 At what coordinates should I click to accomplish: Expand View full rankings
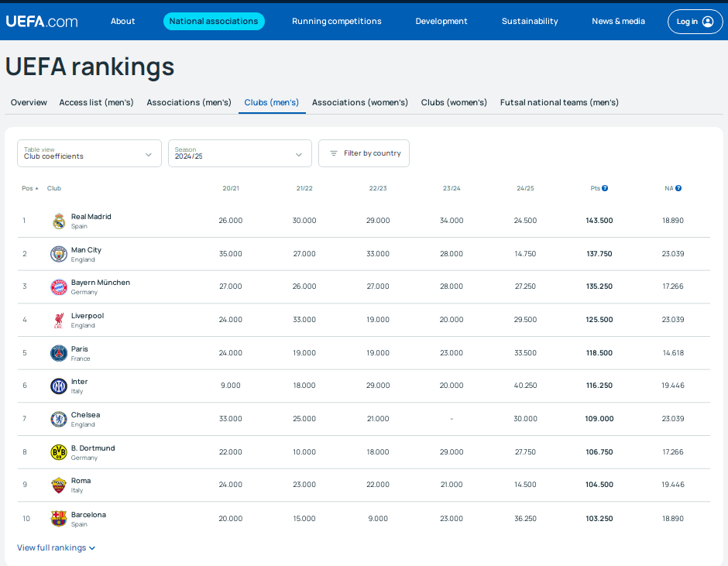(x=57, y=548)
